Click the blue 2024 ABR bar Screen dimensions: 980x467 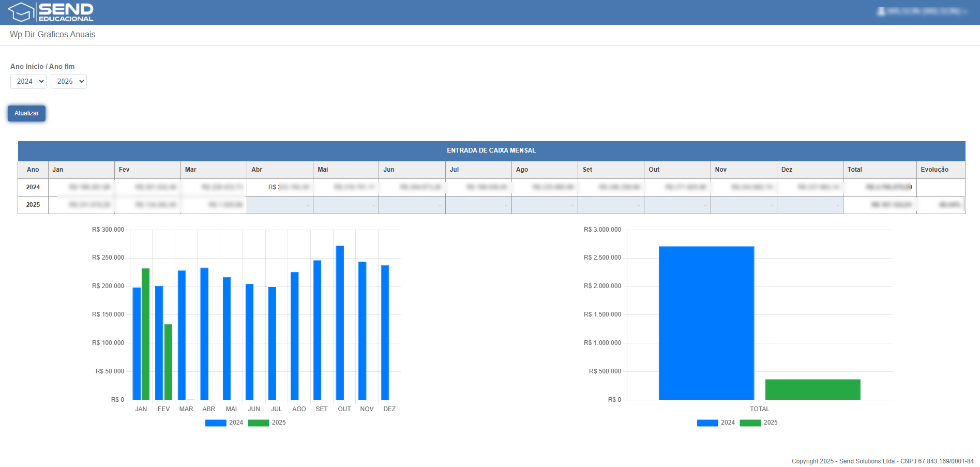[x=204, y=334]
